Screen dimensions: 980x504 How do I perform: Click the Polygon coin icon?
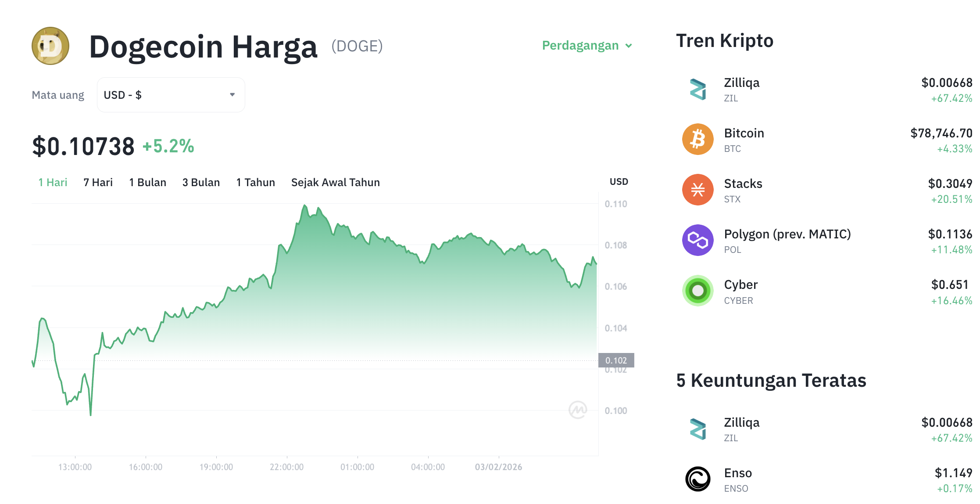pyautogui.click(x=697, y=241)
